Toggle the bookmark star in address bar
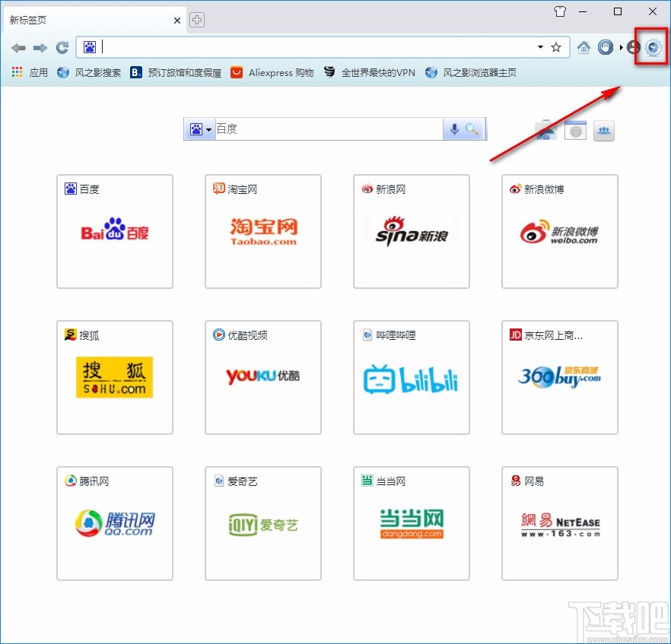 click(558, 47)
